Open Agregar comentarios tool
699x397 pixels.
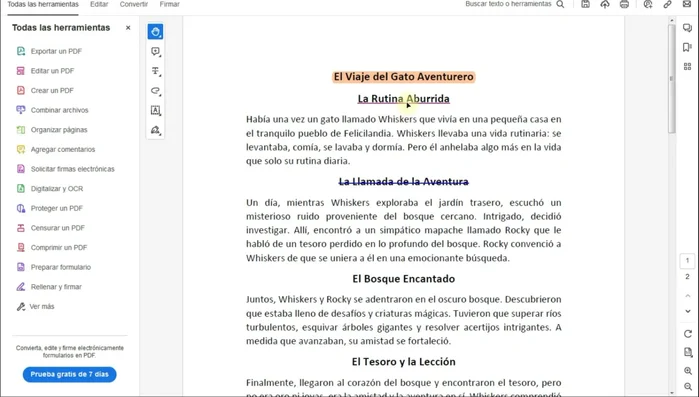63,149
